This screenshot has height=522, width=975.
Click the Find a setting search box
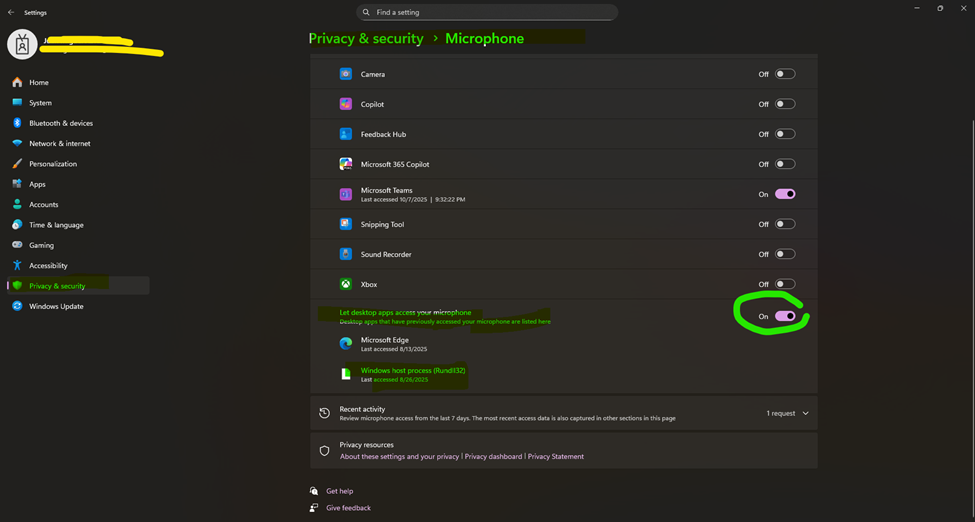pyautogui.click(x=487, y=13)
